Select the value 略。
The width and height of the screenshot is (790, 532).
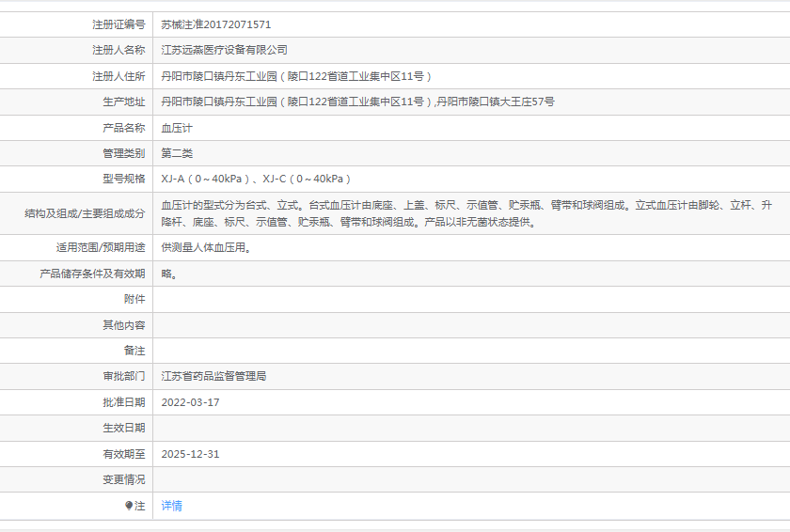pos(169,274)
